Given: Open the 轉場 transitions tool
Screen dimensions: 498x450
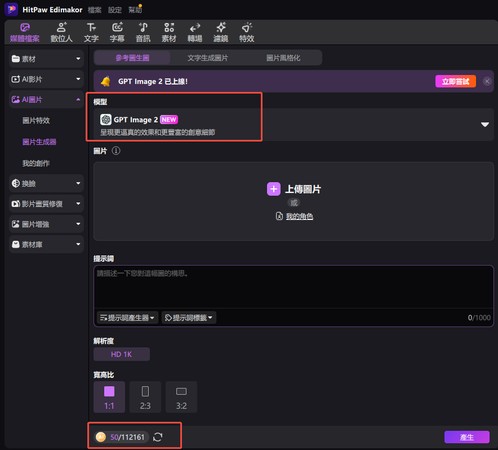Looking at the screenshot, I should point(195,32).
